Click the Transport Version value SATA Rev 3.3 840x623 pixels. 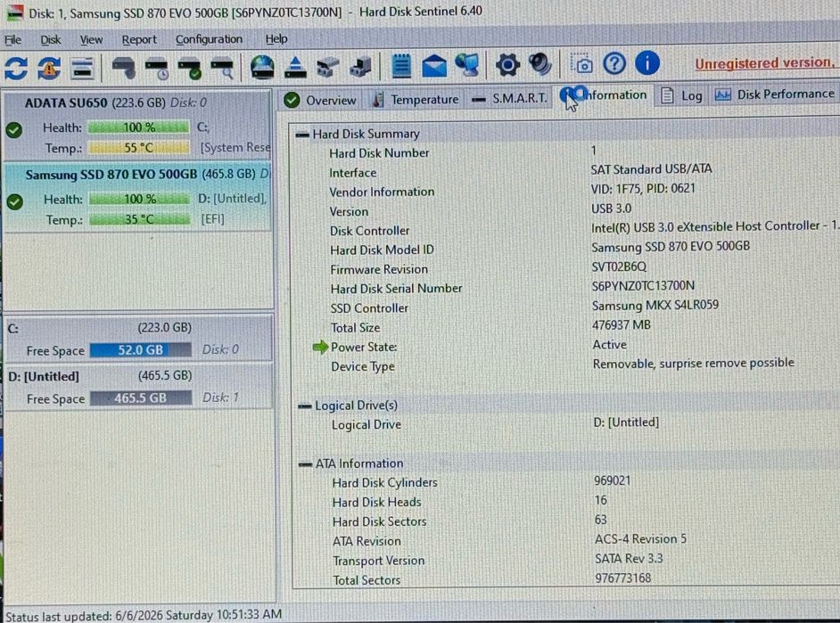[629, 559]
